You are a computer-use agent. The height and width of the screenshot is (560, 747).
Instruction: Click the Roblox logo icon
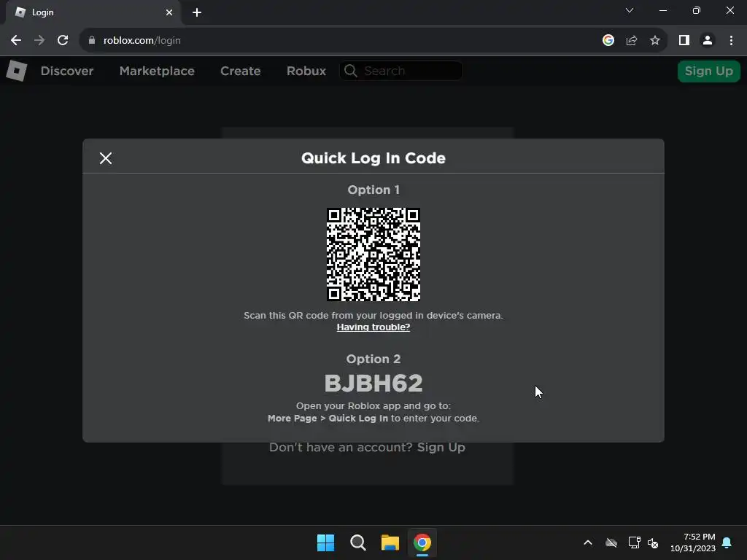pos(17,71)
